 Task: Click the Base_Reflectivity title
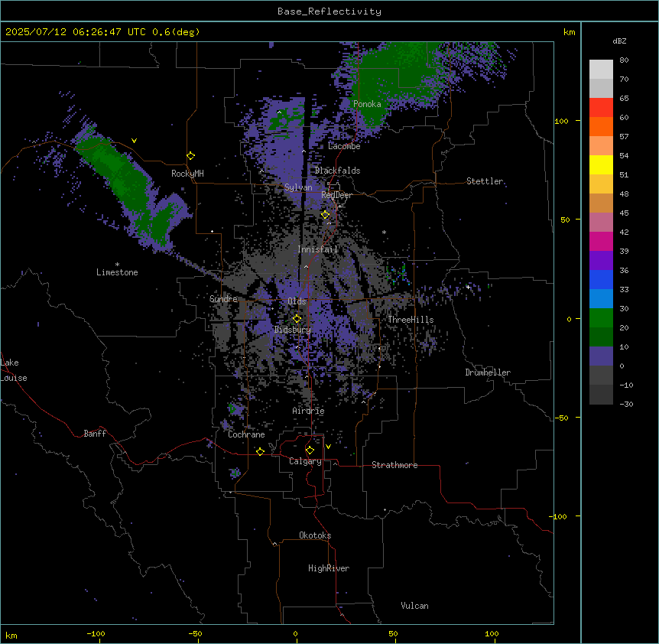[329, 11]
